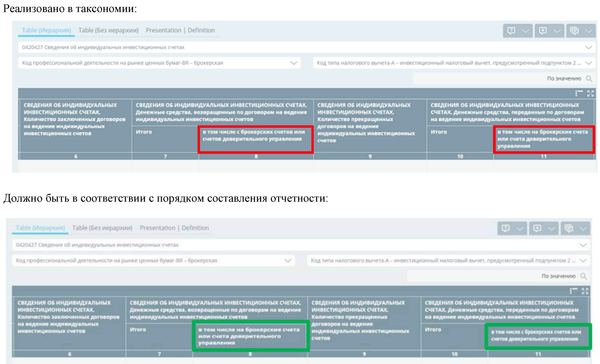Select column 11 number in bottom table
Screen dimensions: 600x364
coord(538,354)
